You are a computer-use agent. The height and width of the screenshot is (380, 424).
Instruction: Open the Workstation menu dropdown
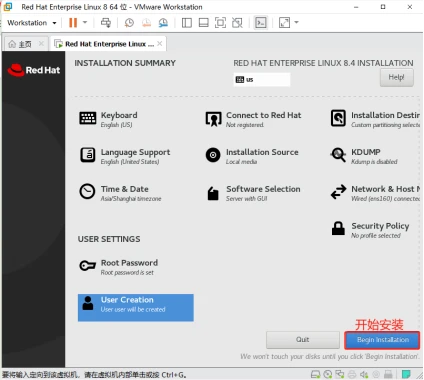coord(32,23)
